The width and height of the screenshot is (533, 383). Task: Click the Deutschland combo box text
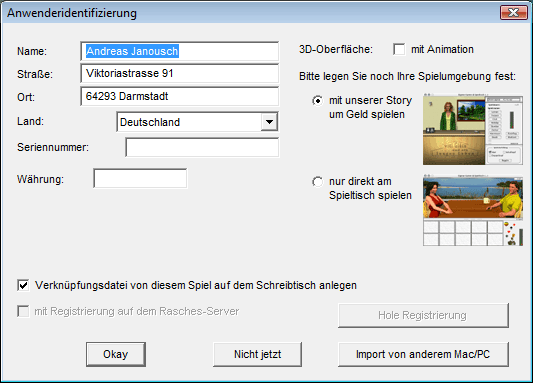tap(150, 122)
